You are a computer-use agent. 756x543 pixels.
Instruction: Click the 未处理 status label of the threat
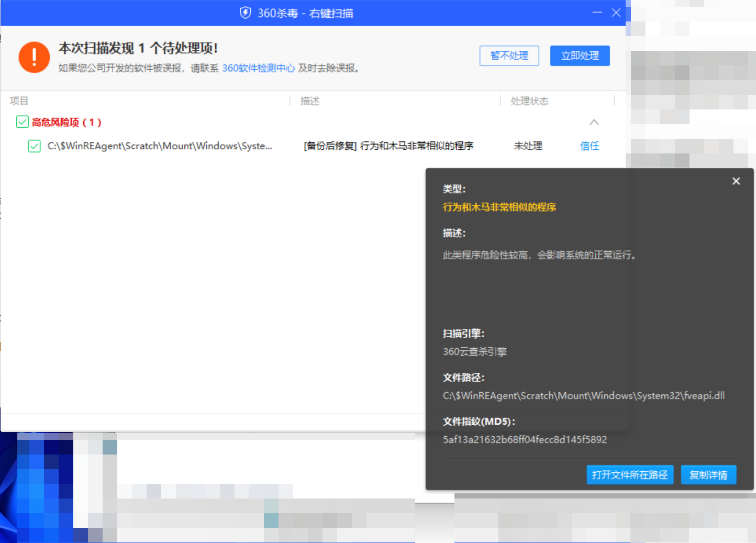pyautogui.click(x=528, y=146)
